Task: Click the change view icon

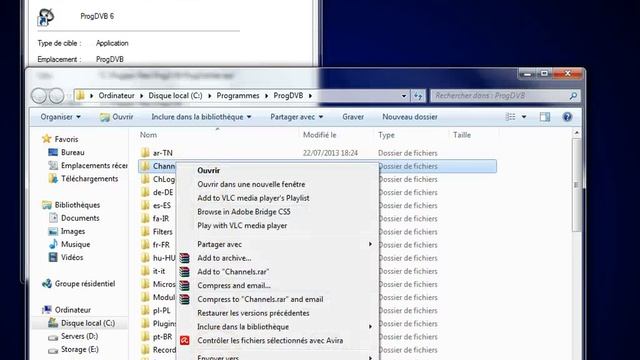Action: click(510, 117)
